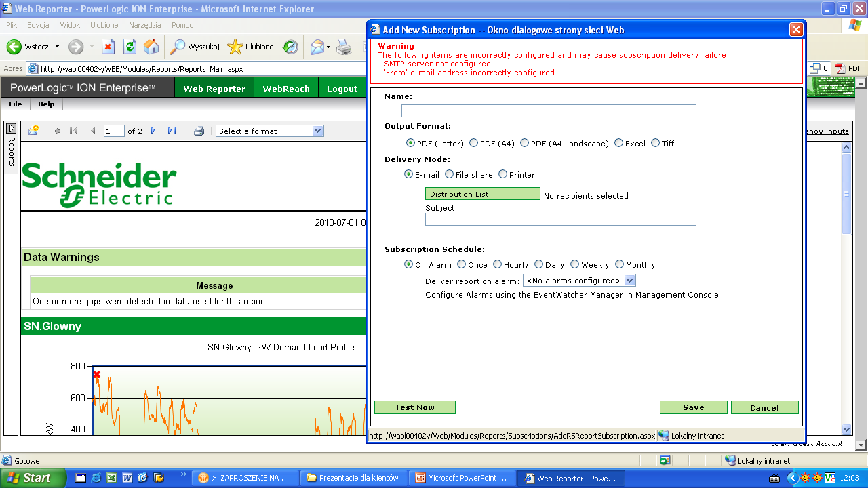Click the IE Stop icon with red X
868x488 pixels.
click(x=108, y=47)
